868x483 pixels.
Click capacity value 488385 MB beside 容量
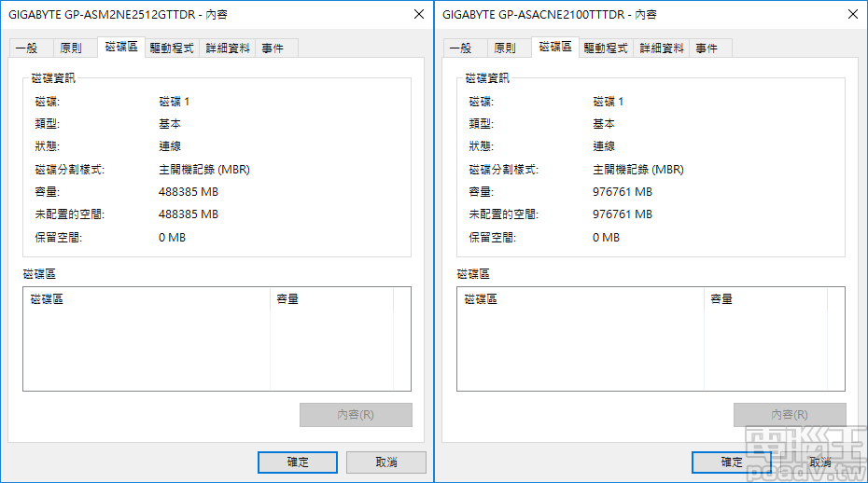(x=189, y=192)
